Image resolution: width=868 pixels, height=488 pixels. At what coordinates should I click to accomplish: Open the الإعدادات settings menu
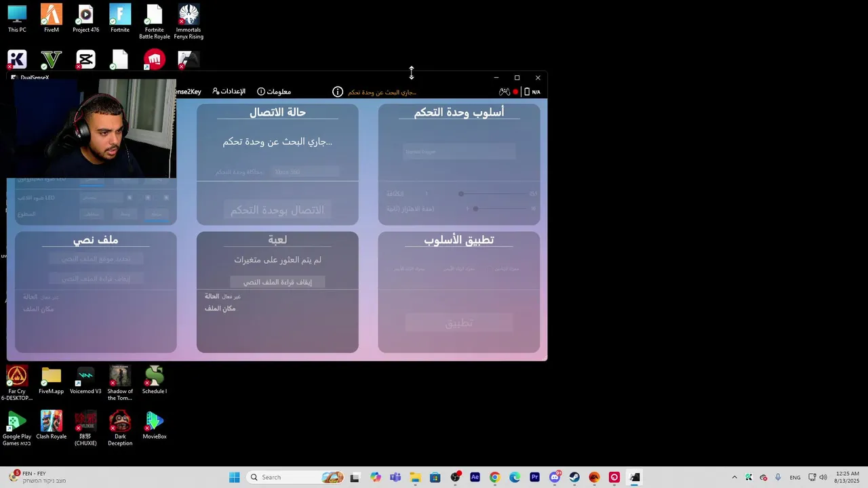click(229, 91)
